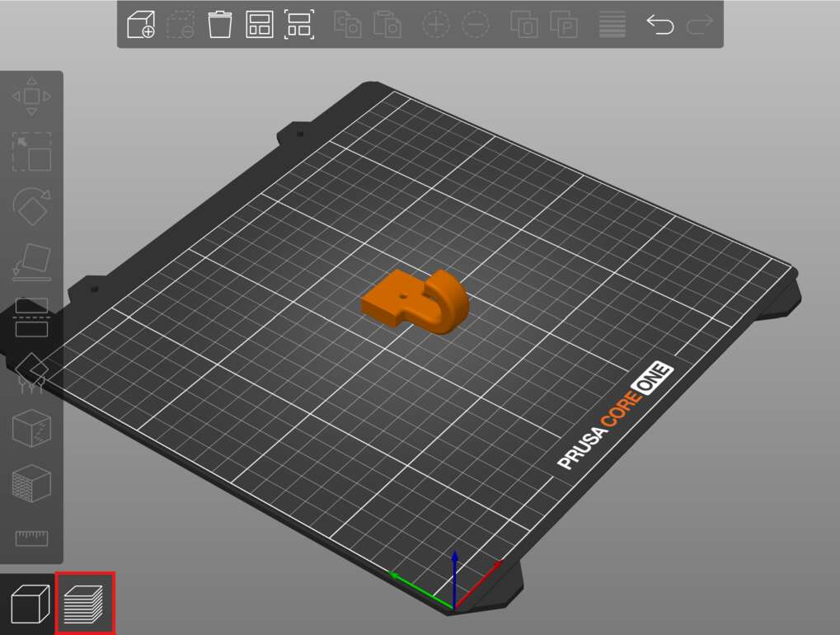This screenshot has width=840, height=635.
Task: Click the Layers editing toolbar icon
Action: [612, 25]
